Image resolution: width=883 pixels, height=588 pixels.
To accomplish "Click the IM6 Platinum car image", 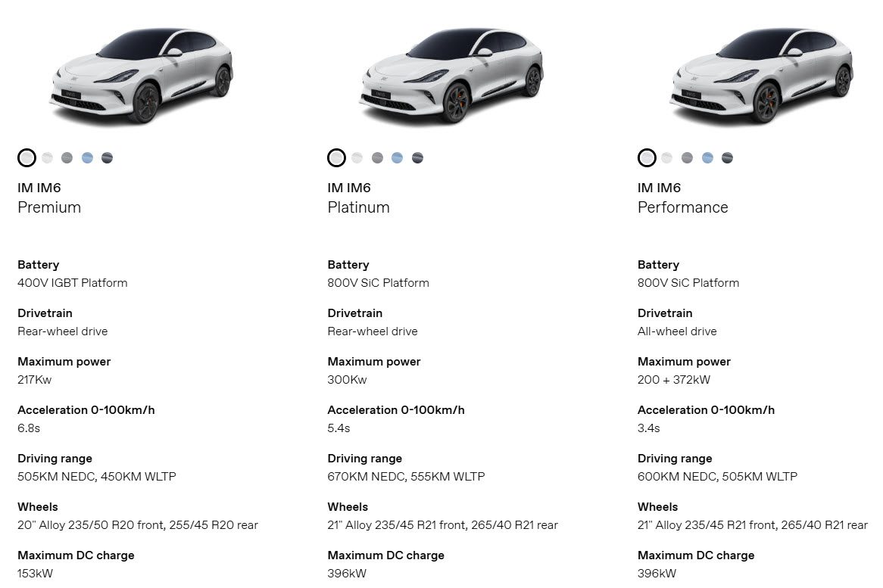I will tap(451, 75).
